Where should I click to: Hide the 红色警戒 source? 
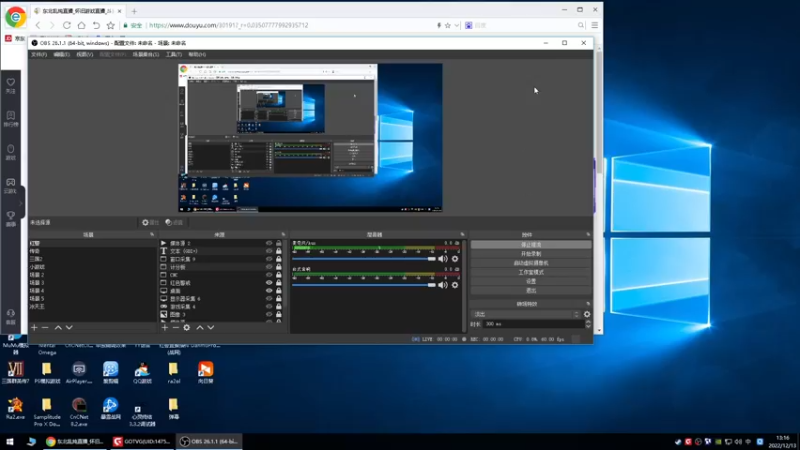[269, 283]
